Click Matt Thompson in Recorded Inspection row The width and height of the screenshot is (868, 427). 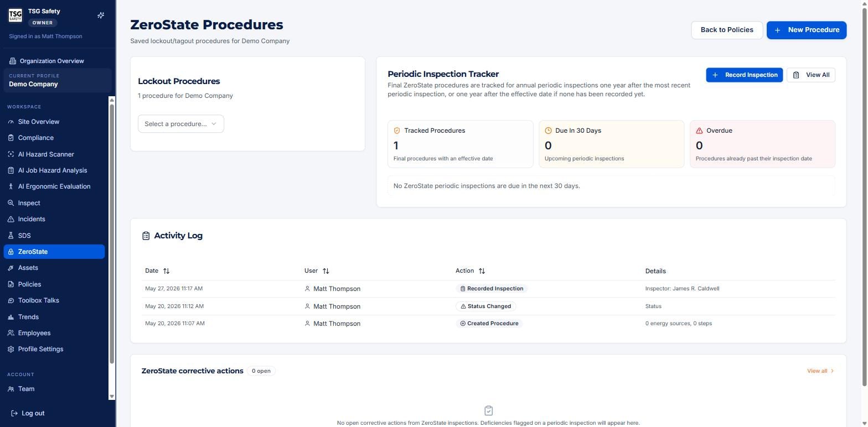point(337,289)
